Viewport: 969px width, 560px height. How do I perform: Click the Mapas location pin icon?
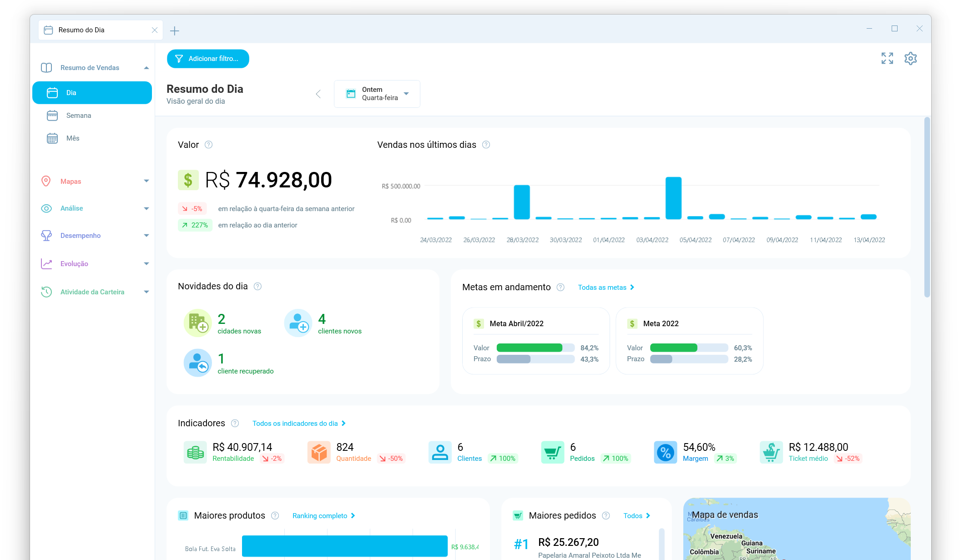click(46, 181)
